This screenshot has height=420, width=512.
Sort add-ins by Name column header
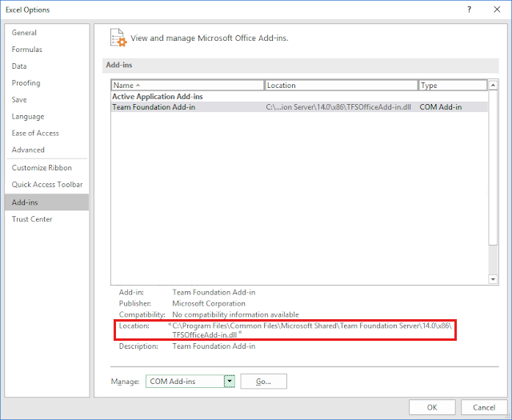coord(187,86)
